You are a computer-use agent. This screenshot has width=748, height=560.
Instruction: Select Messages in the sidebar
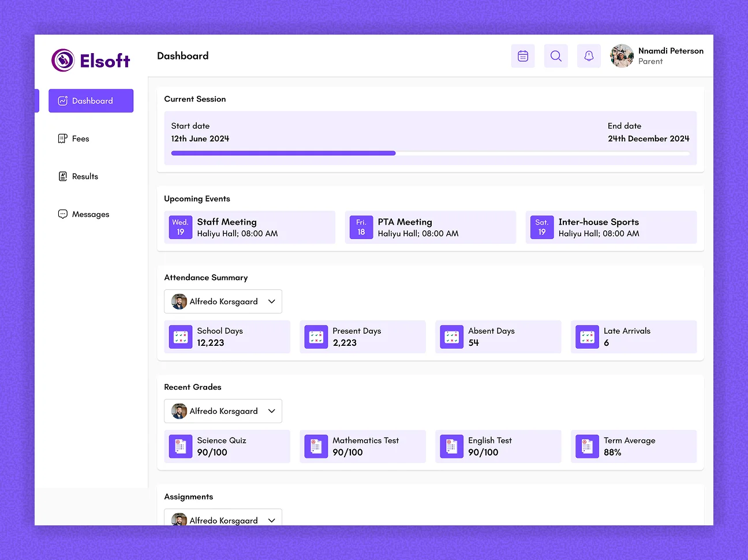click(x=84, y=214)
